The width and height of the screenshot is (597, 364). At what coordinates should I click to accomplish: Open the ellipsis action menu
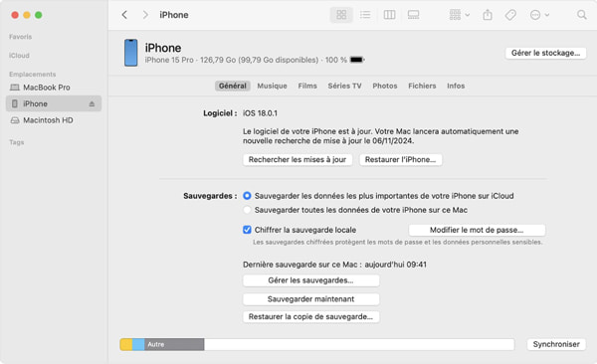point(539,15)
